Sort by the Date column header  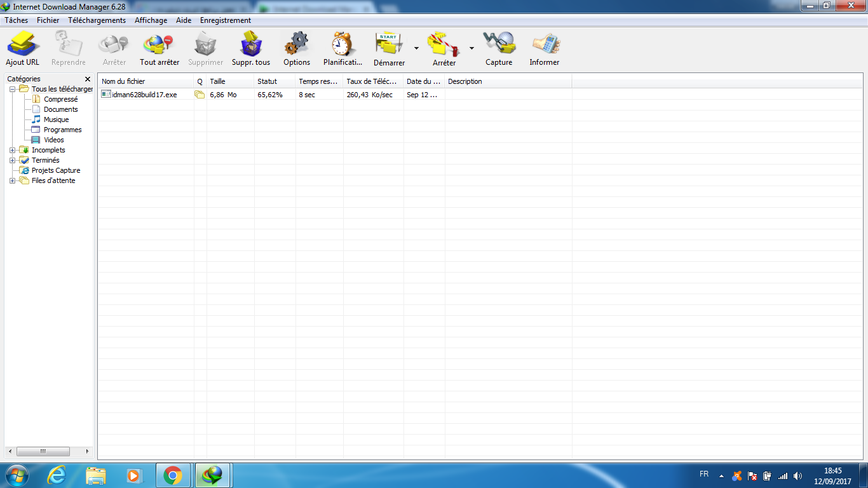click(x=424, y=81)
